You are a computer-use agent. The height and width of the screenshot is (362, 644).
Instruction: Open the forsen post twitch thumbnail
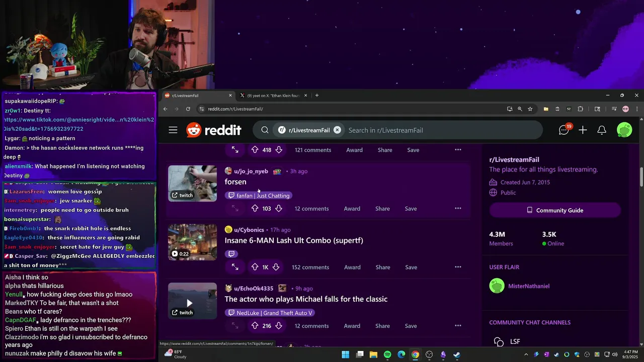point(192,184)
